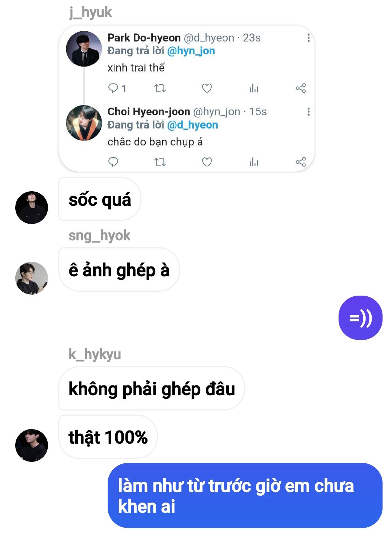
Task: Click reply icon on Park Do-hyeon's tweet
Action: [x=113, y=88]
